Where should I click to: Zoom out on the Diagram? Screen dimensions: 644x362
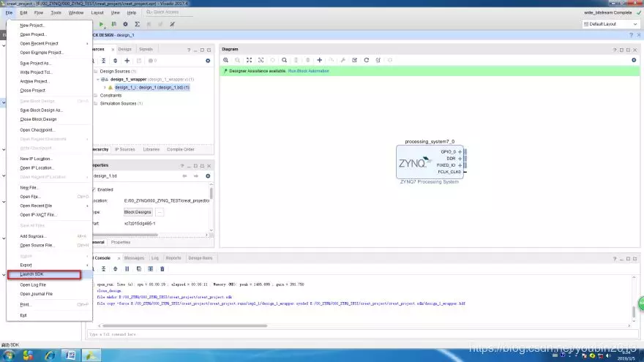[x=237, y=60]
